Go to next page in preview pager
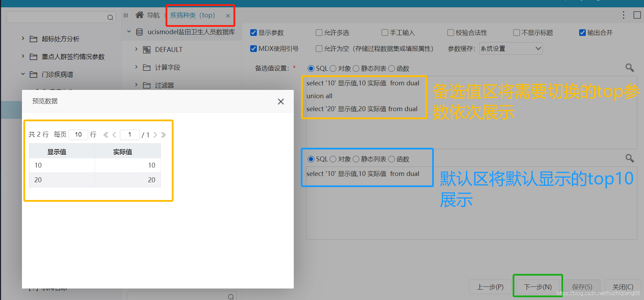This screenshot has width=644, height=300. click(155, 135)
